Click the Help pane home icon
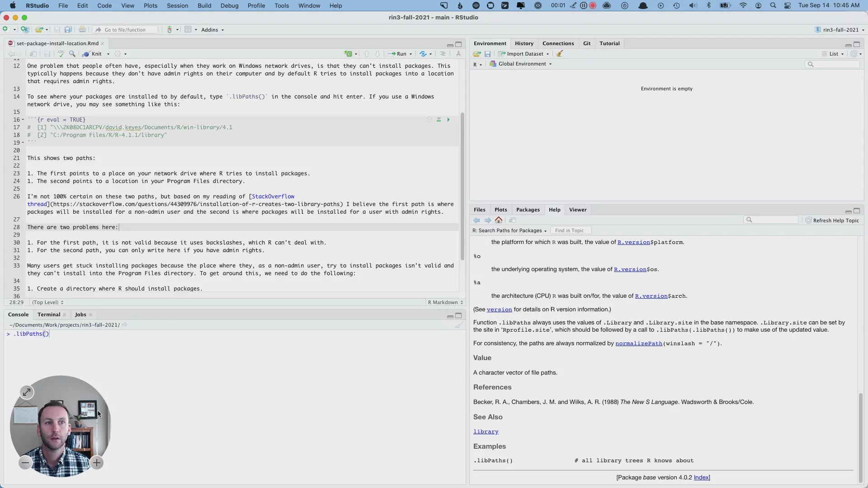Screen dimensions: 868x488 coord(499,220)
